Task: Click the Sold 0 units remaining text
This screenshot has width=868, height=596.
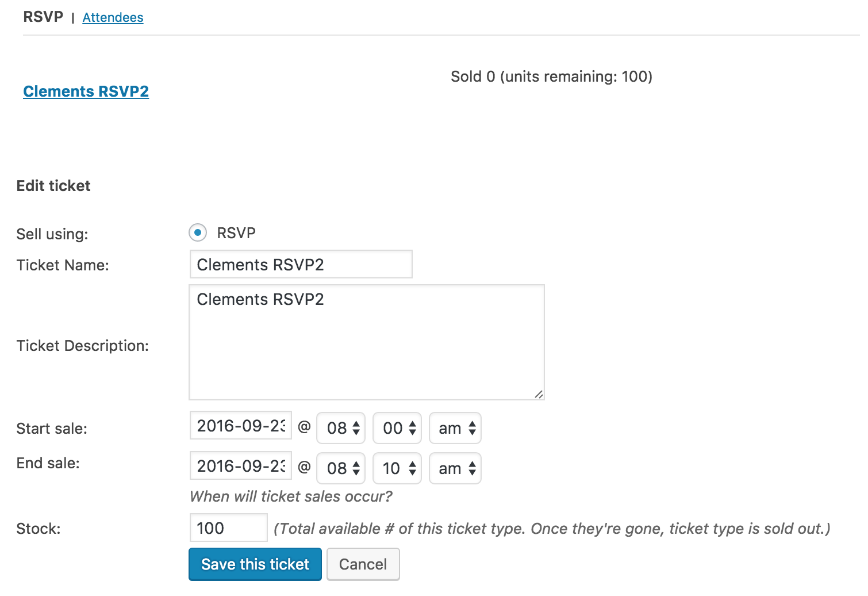Action: (x=551, y=77)
